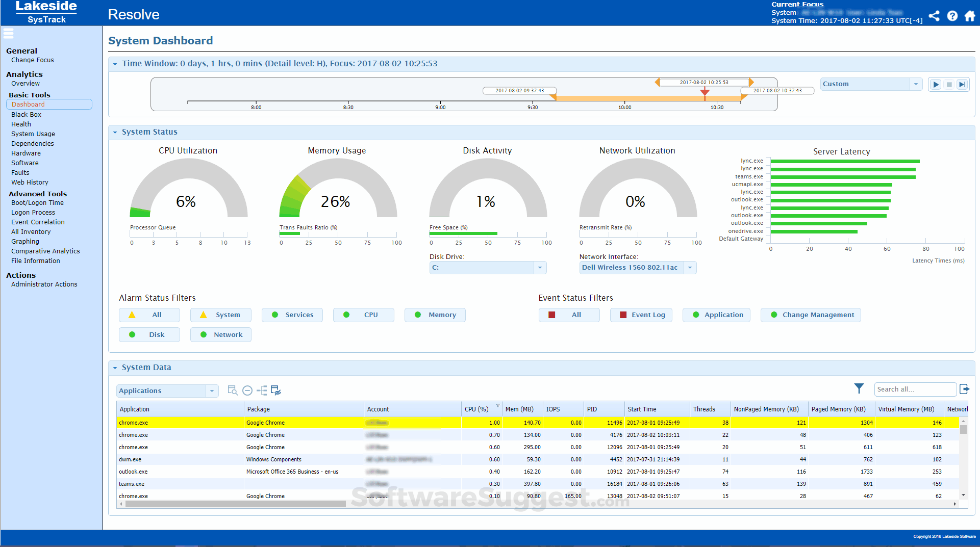Viewport: 980px width, 547px height.
Task: Open the Disk Drive selector showing C:
Action: click(540, 267)
